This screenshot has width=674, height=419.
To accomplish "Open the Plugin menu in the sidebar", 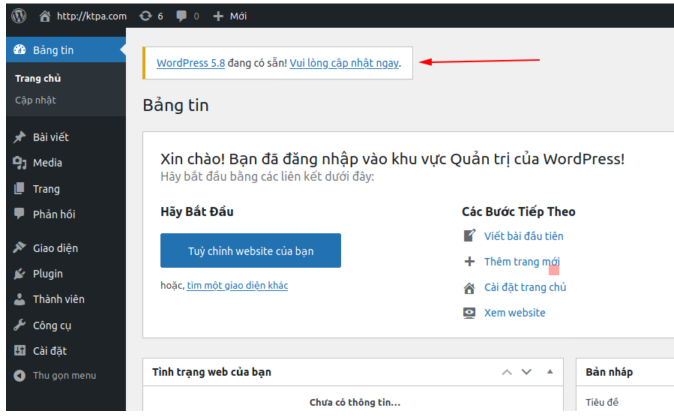I will pos(47,273).
